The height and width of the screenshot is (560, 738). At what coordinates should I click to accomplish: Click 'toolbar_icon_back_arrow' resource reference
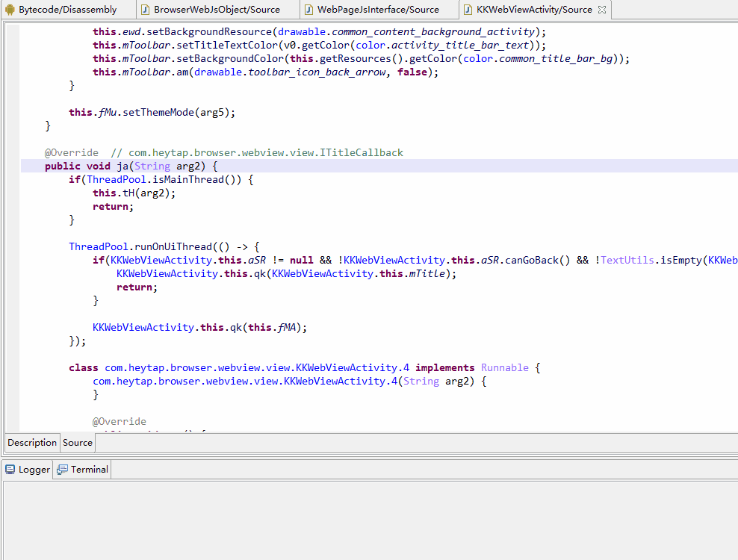317,72
